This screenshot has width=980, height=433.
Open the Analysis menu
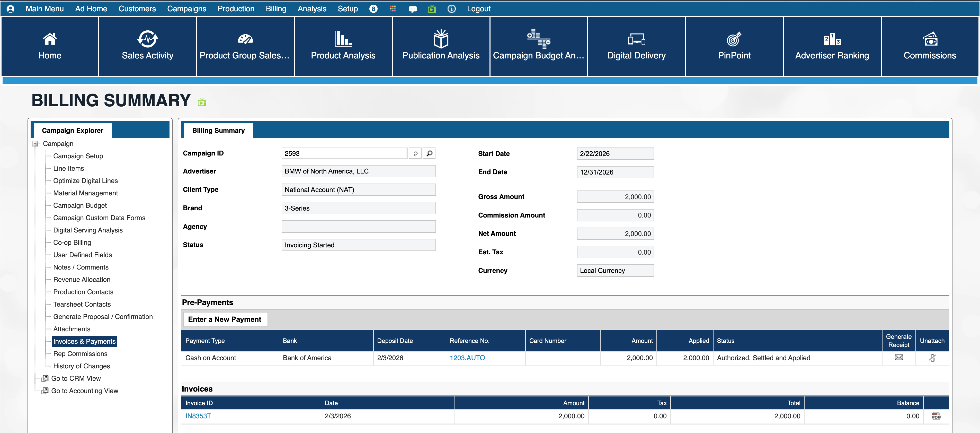[x=311, y=9]
